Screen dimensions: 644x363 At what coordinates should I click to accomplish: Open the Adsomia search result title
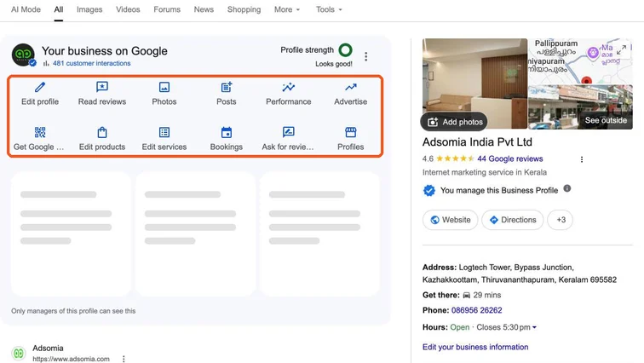point(48,349)
